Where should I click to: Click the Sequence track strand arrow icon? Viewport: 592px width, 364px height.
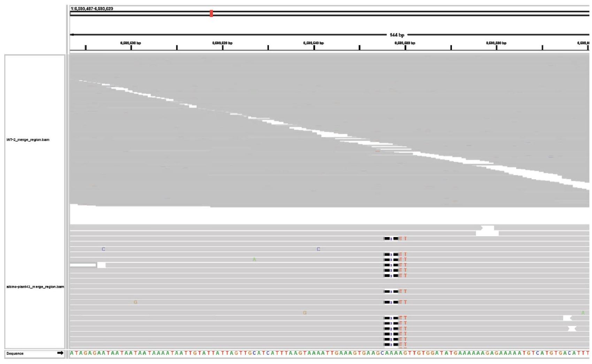[60, 353]
